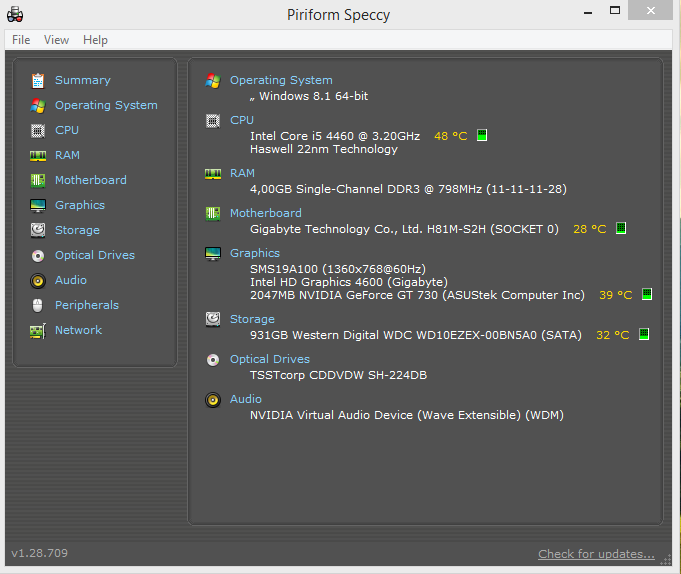Click the Audio speaker icon in sidebar
Screen dimensions: 681x574
pos(38,281)
